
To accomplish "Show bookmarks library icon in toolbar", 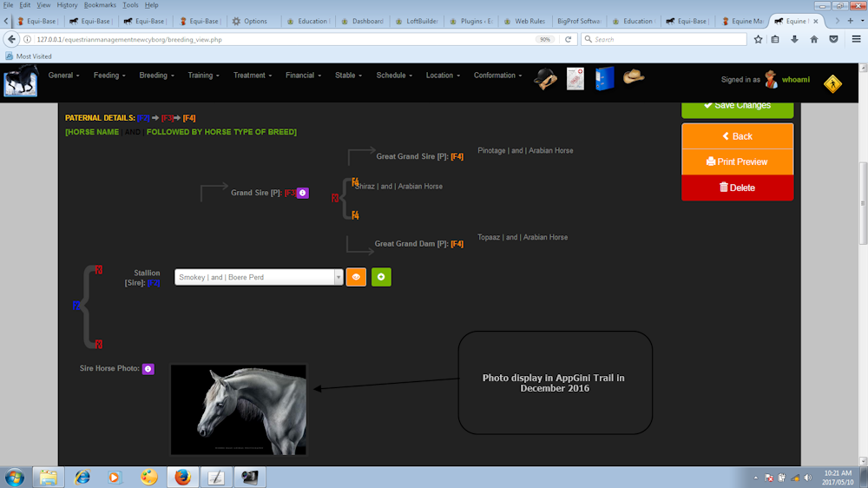I will [x=775, y=39].
